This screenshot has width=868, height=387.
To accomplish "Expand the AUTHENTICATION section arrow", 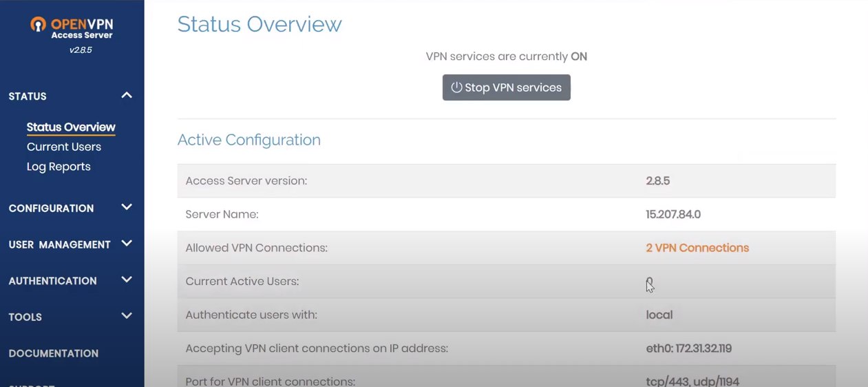I will [127, 280].
